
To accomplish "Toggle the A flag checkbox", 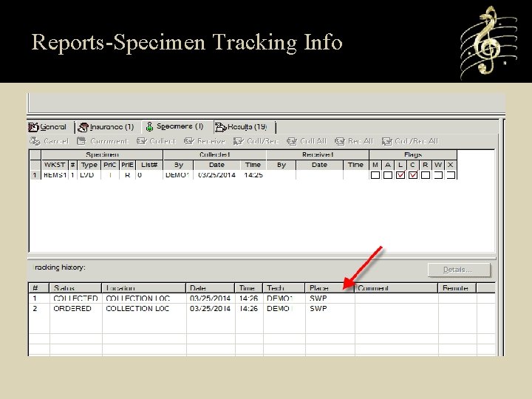I will coord(387,175).
